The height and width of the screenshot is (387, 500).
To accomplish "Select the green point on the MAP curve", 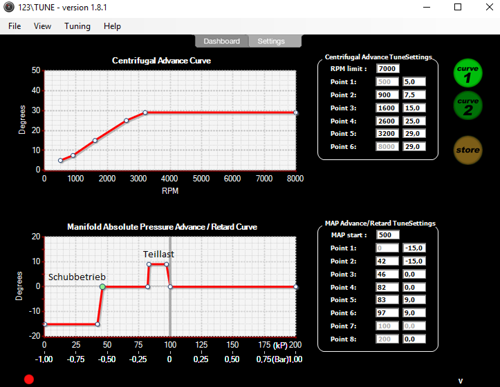I will (x=103, y=287).
